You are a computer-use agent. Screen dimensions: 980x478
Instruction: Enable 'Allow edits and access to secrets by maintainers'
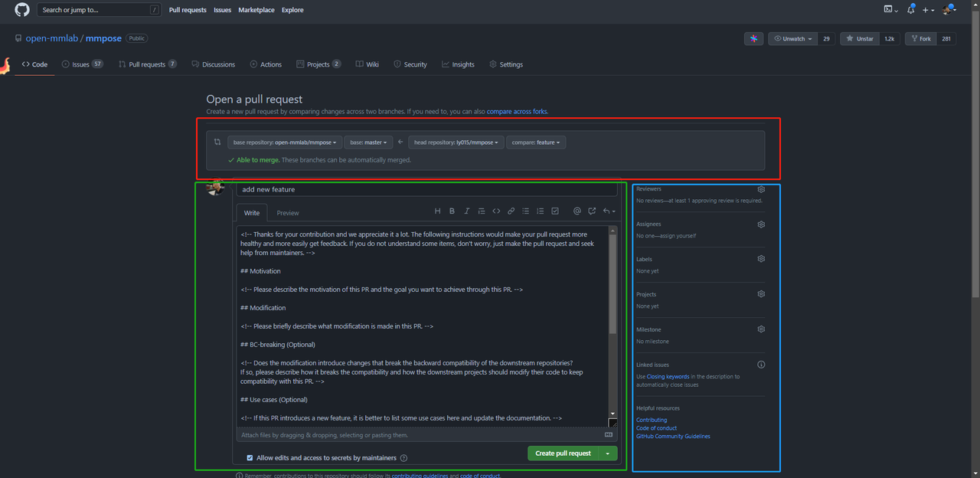click(x=250, y=457)
